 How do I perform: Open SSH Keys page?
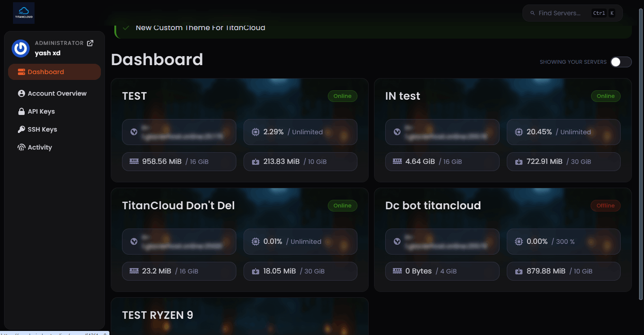point(42,129)
